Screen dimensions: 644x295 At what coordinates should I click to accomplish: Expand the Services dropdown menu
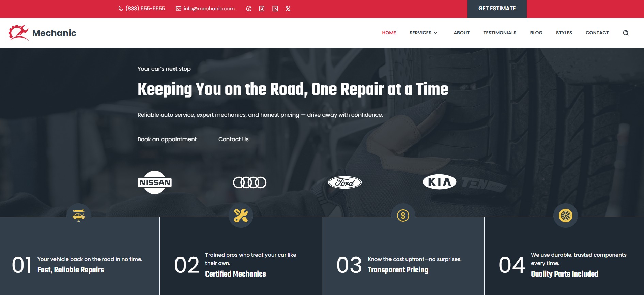tap(423, 33)
